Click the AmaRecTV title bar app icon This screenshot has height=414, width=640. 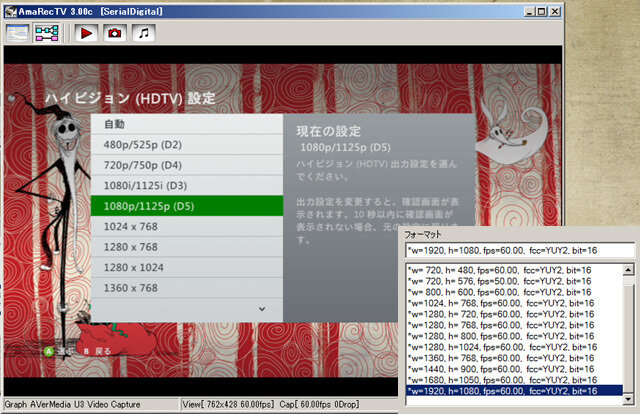(x=10, y=11)
